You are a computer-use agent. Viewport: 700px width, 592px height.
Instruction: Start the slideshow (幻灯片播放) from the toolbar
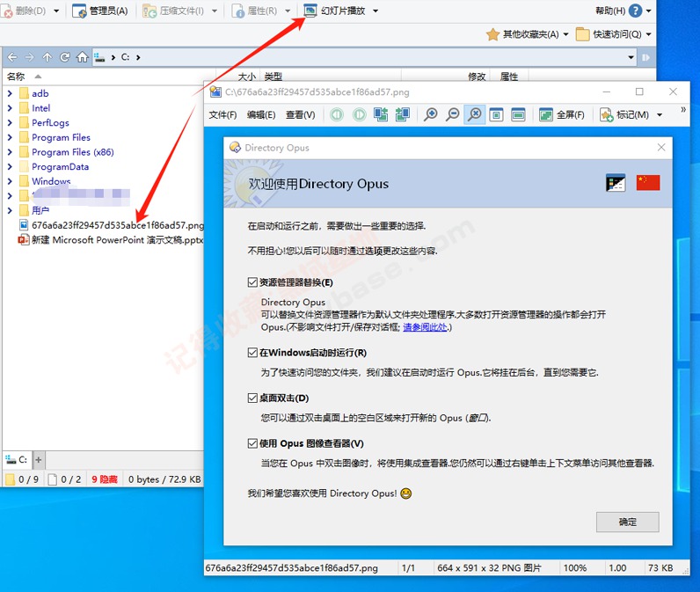click(x=335, y=11)
